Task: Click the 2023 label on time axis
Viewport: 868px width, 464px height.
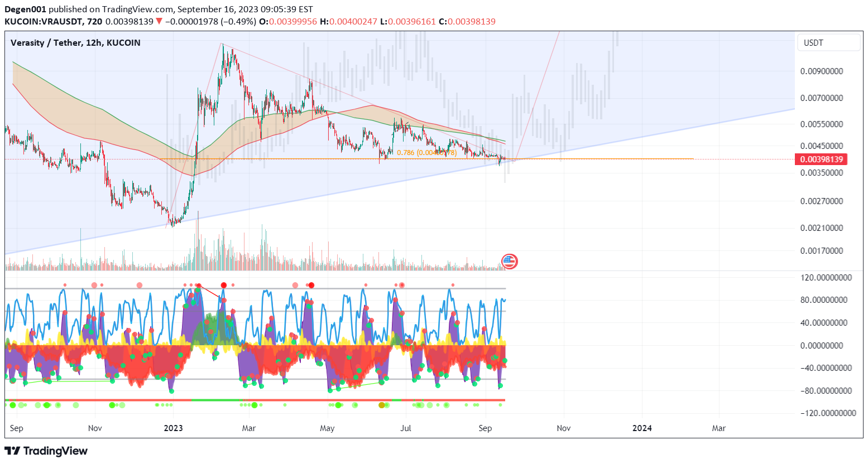Action: coord(173,428)
